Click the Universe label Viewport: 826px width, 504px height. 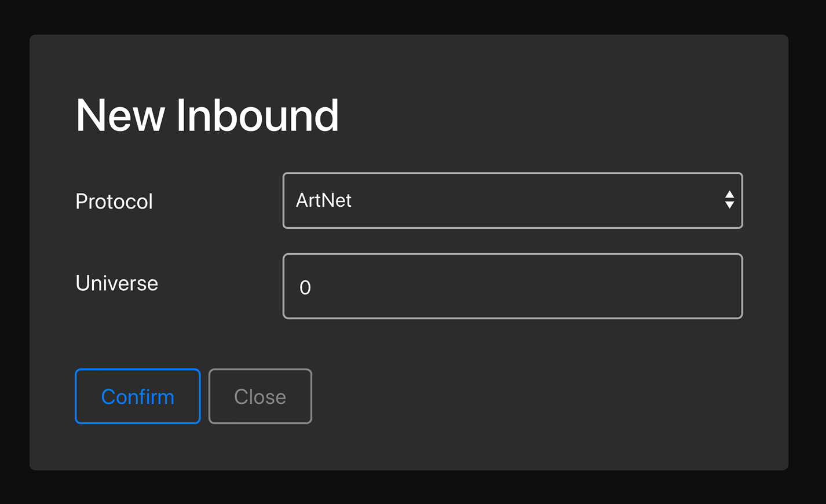[116, 283]
